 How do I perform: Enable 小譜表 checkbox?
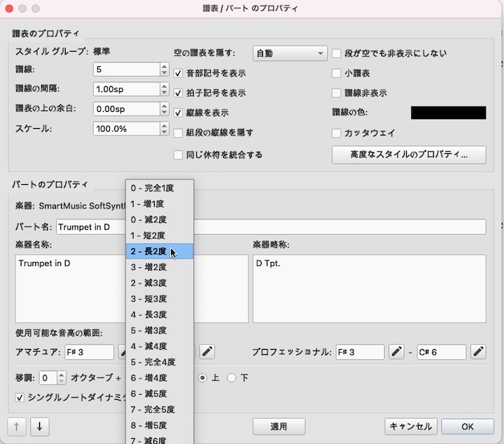[337, 74]
